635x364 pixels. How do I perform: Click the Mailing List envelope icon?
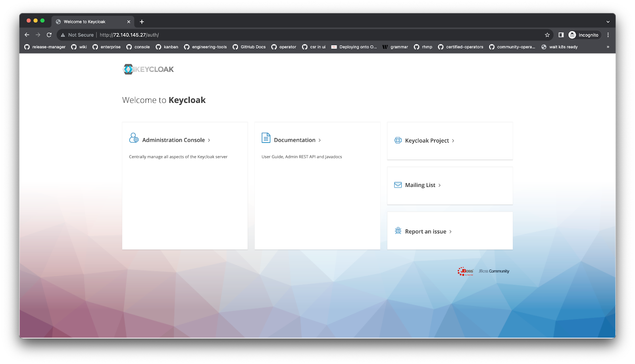(398, 185)
